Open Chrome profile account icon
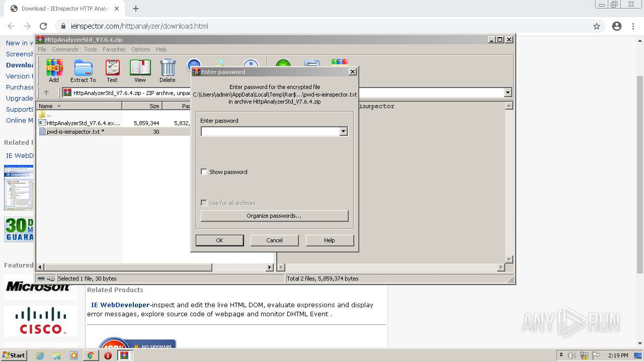This screenshot has height=362, width=644. [617, 26]
